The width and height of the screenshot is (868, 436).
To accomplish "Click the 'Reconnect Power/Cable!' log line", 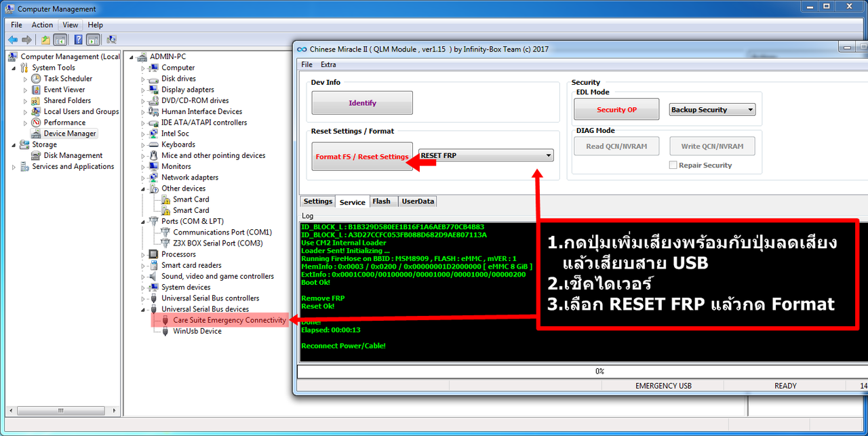I will [343, 346].
